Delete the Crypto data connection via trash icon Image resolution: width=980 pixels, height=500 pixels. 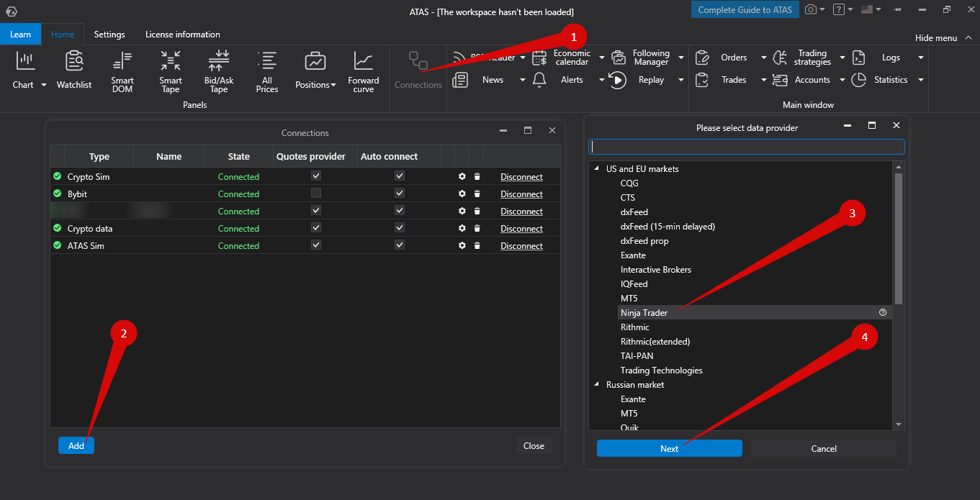tap(477, 229)
